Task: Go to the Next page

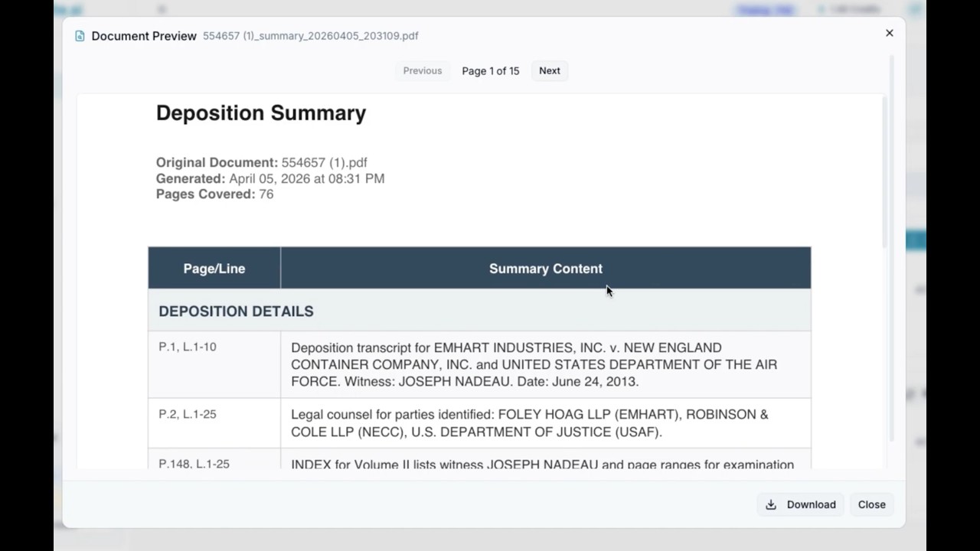Action: (550, 70)
